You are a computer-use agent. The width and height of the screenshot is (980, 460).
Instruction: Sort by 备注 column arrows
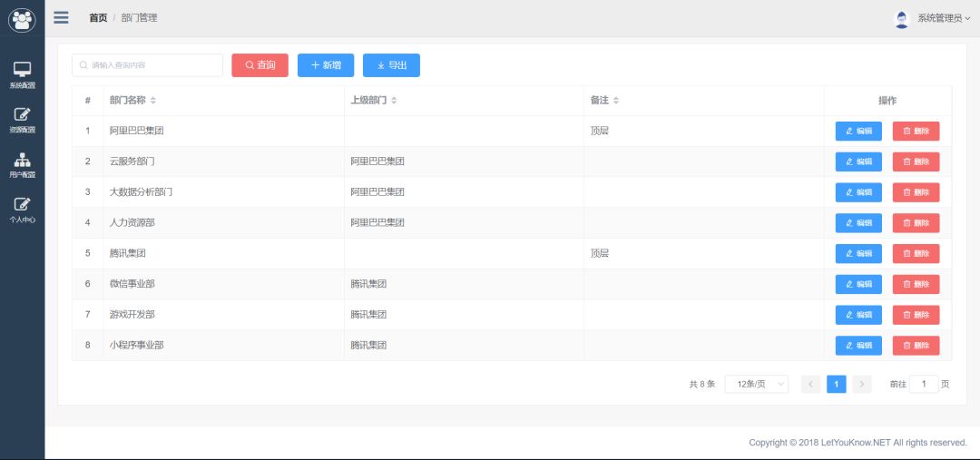(615, 101)
